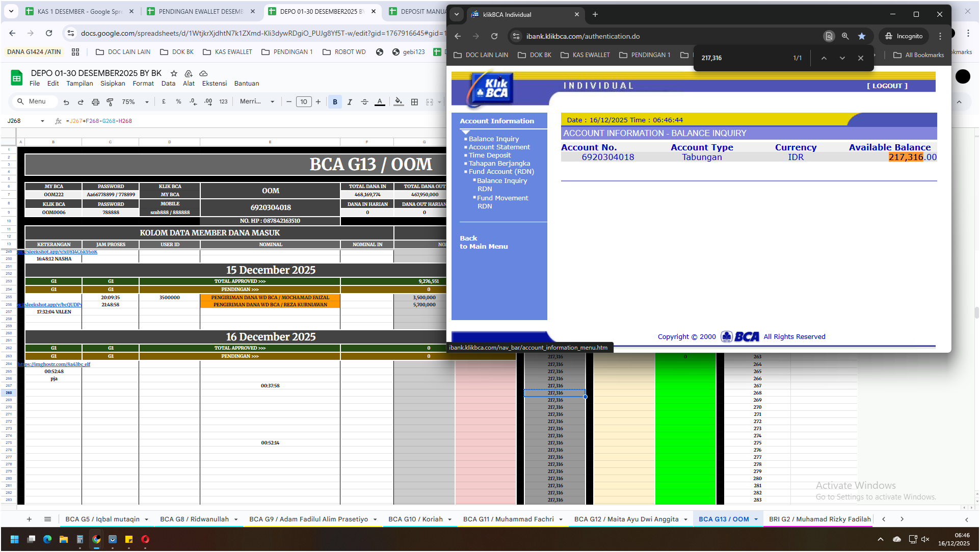
Task: Open the Format menu
Action: pos(143,84)
